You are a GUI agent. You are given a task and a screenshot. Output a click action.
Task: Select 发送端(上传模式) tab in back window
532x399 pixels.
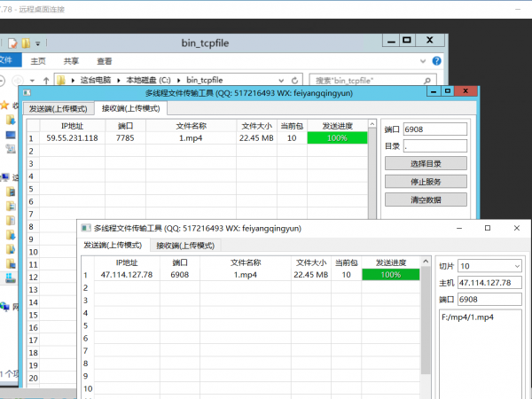(x=58, y=108)
